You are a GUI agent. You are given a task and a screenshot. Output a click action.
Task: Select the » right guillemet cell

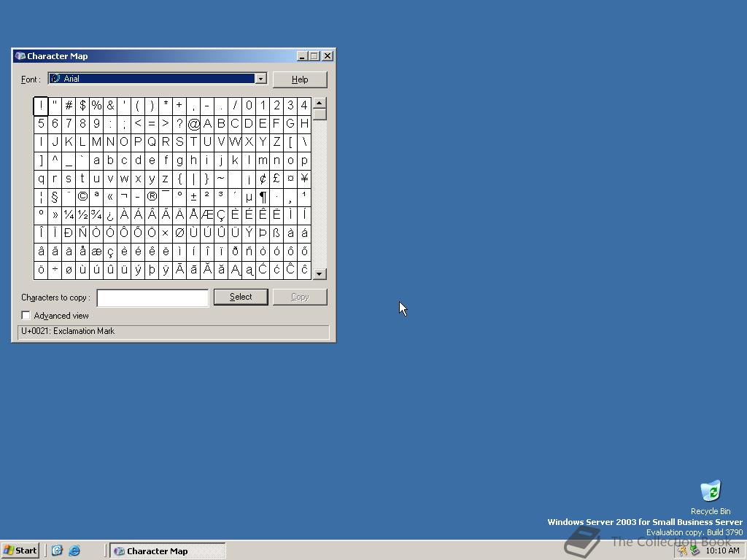pyautogui.click(x=55, y=215)
